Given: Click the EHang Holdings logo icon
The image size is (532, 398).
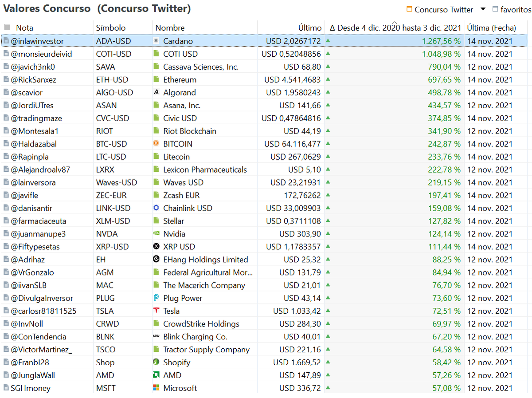Looking at the screenshot, I should pyautogui.click(x=156, y=260).
